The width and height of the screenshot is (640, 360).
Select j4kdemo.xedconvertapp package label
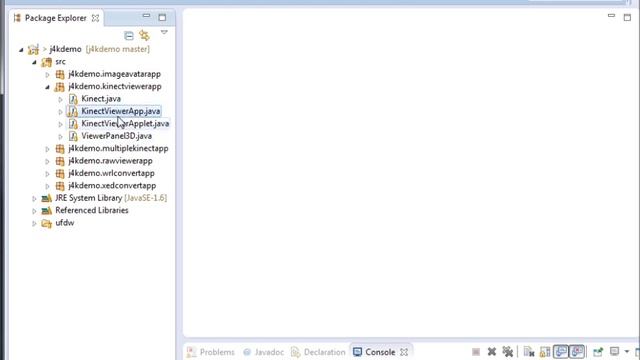tap(112, 185)
